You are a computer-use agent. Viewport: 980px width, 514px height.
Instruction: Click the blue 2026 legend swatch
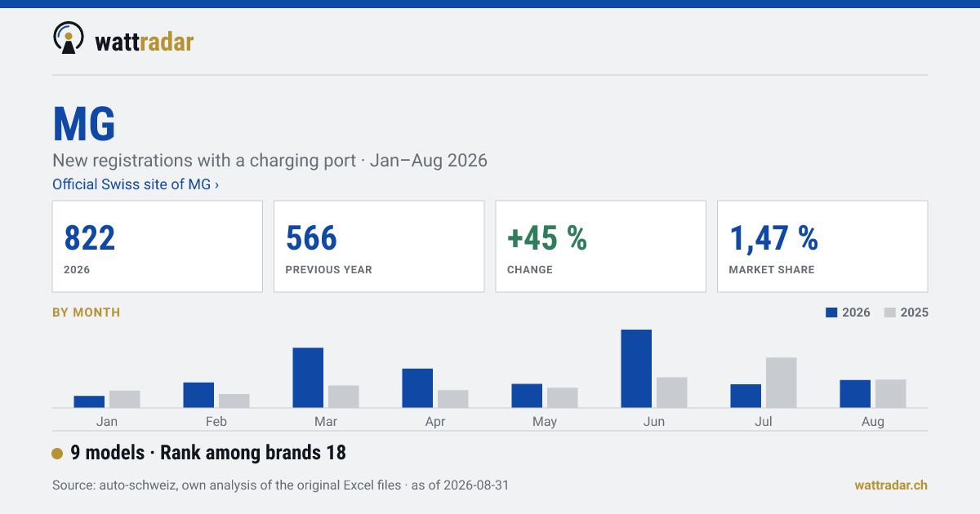(x=832, y=312)
